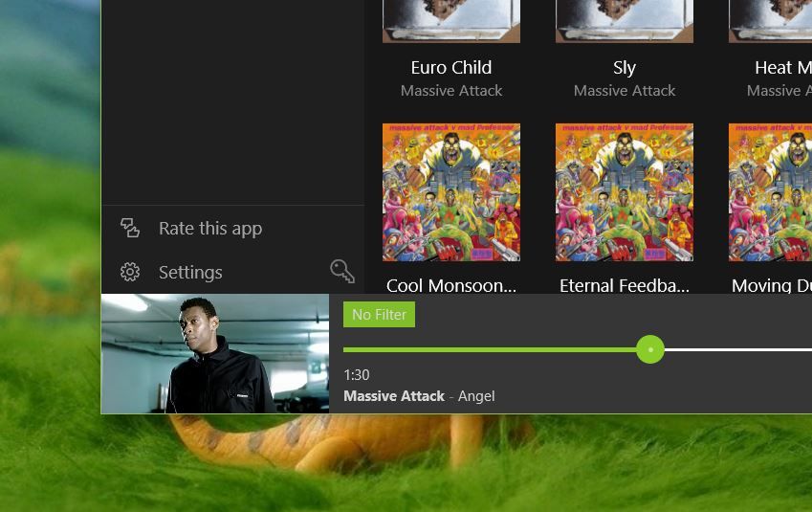Screen dimensions: 812x512
Task: Click the Eternal Feedba... title text
Action: 624,285
